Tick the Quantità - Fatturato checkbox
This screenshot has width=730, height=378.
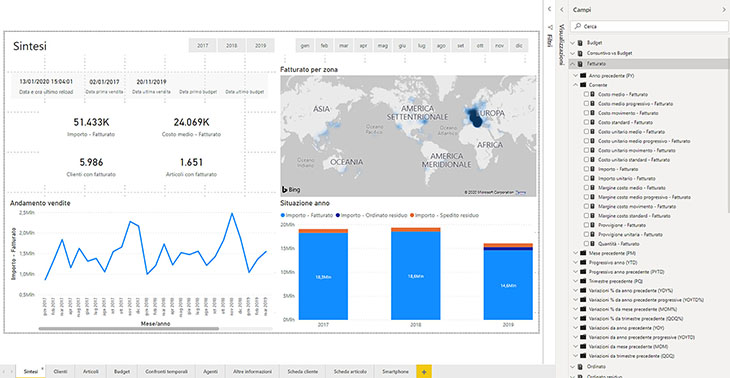[x=586, y=243]
